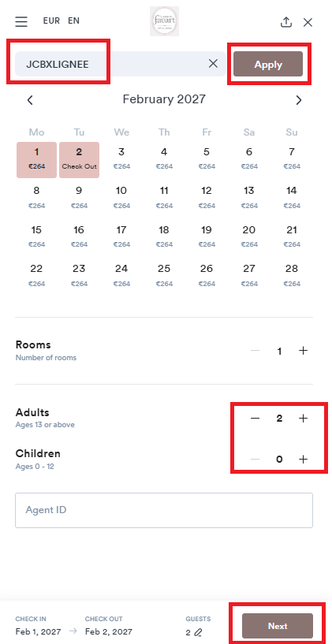
Task: Select February 14 on the calendar
Action: pyautogui.click(x=291, y=197)
